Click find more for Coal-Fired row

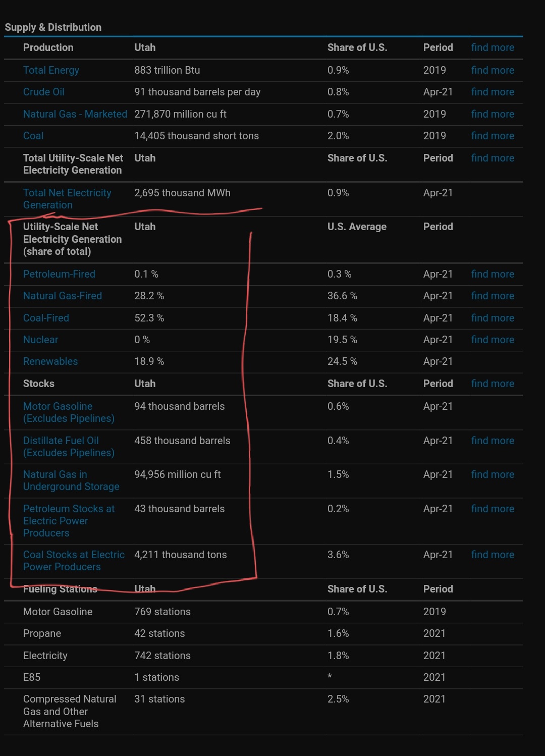pyautogui.click(x=493, y=318)
